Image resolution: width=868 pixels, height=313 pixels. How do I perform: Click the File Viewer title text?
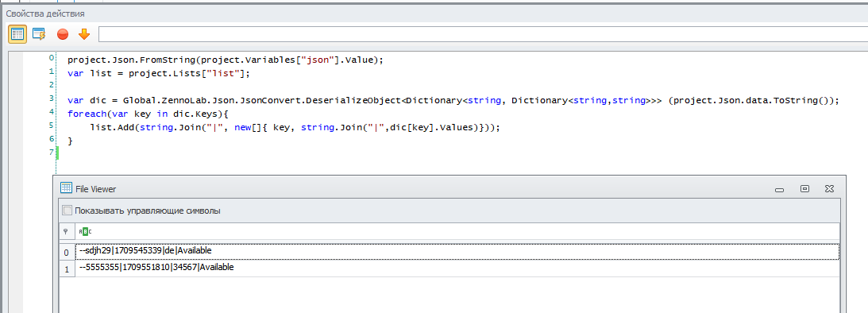tap(96, 189)
